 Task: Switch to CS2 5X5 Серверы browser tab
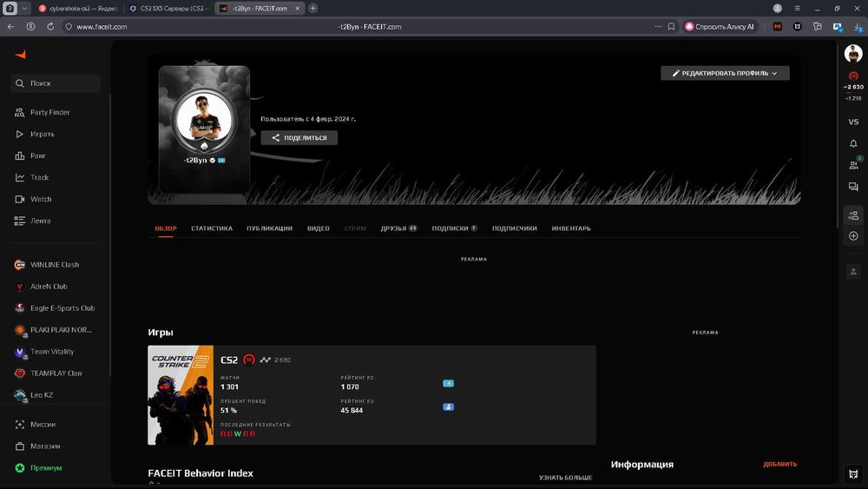(x=169, y=9)
